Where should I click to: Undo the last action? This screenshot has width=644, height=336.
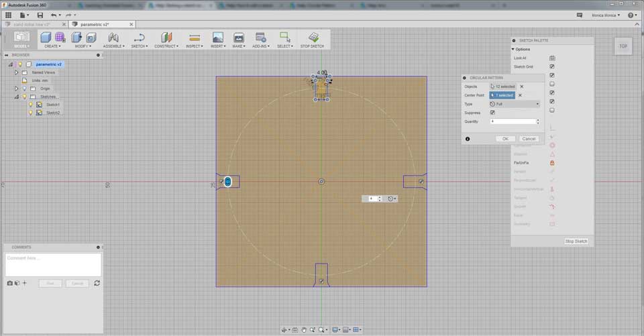point(54,15)
